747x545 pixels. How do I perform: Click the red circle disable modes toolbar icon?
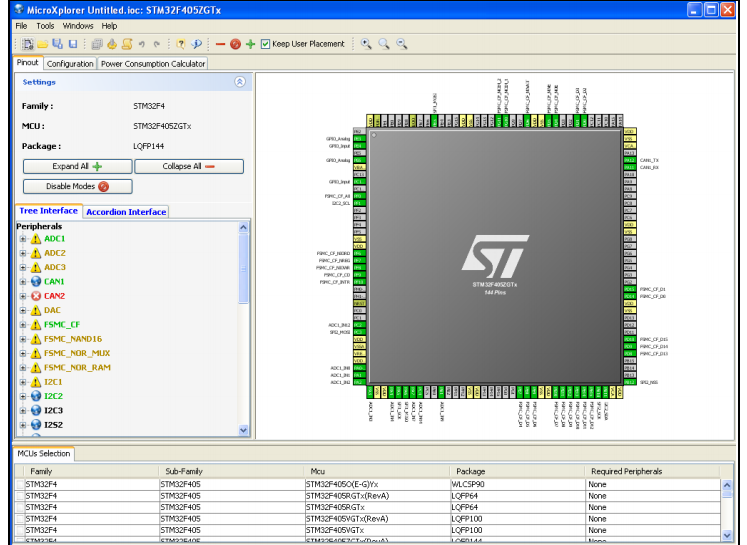235,44
